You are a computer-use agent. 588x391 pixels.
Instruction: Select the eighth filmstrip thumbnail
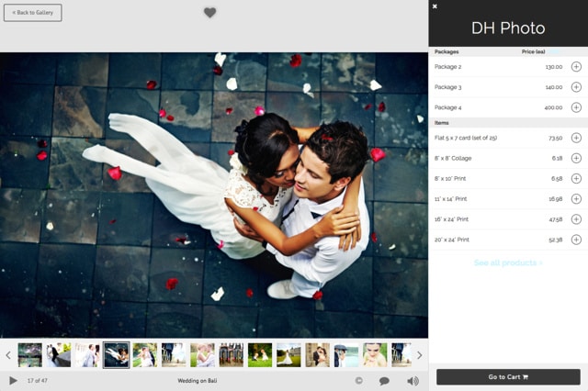coord(232,354)
